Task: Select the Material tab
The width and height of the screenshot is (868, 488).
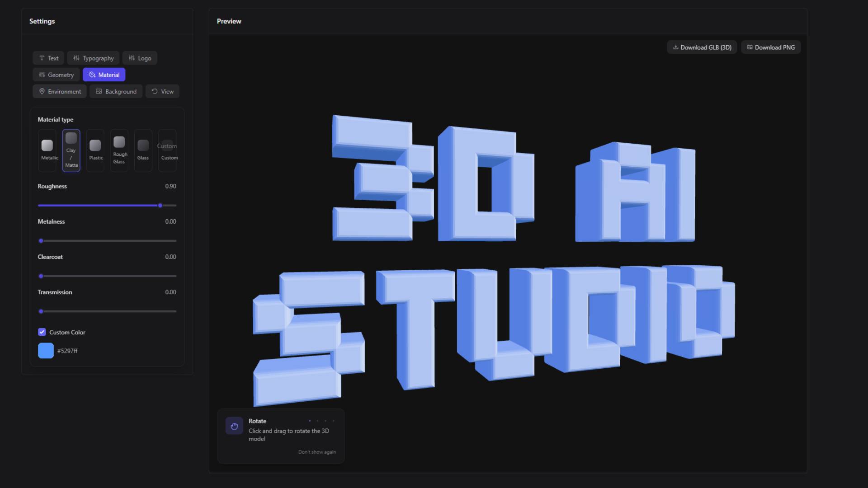Action: pos(104,75)
